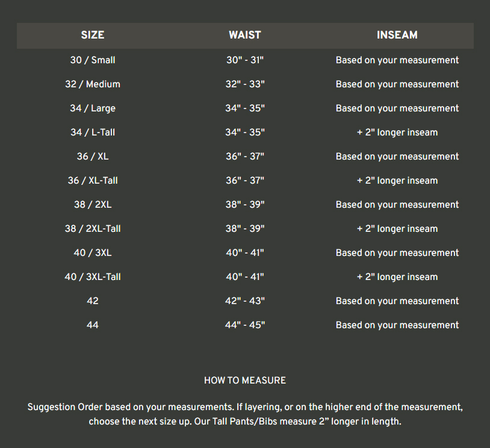Click the 34 / L-Tall size label
This screenshot has height=448, width=490.
pyautogui.click(x=93, y=132)
